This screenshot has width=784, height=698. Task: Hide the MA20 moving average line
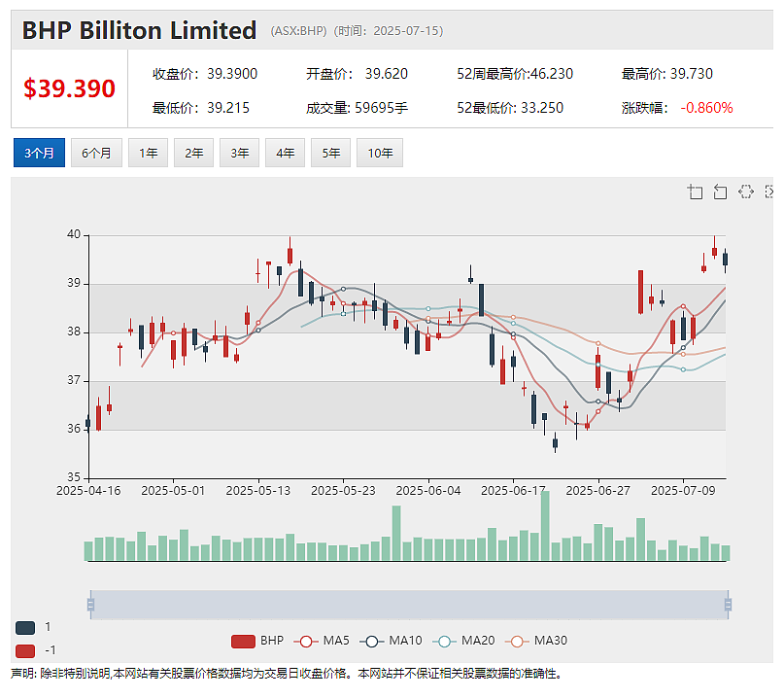[x=463, y=641]
